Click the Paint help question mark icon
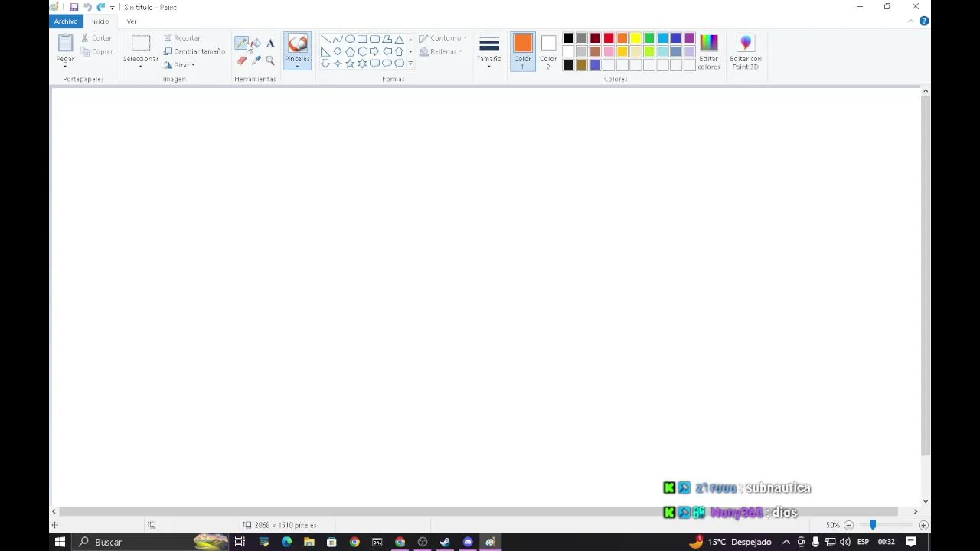 point(924,21)
